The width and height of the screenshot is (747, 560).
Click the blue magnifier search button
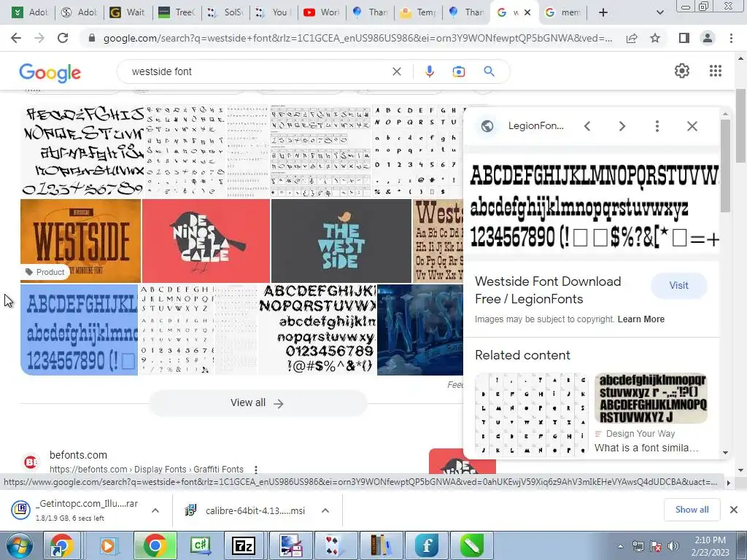point(489,71)
